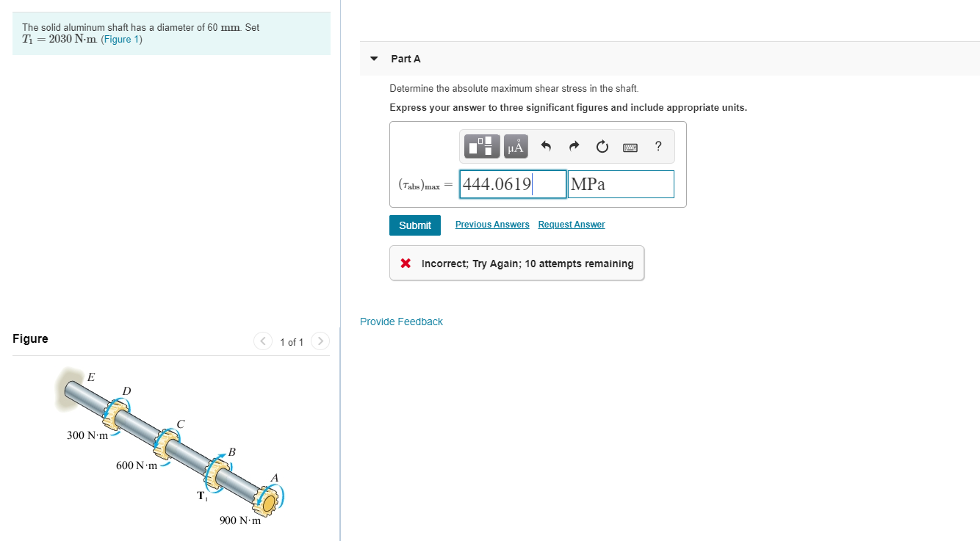The width and height of the screenshot is (980, 541).
Task: Open the templates fraction icon in toolbar
Action: pyautogui.click(x=482, y=147)
